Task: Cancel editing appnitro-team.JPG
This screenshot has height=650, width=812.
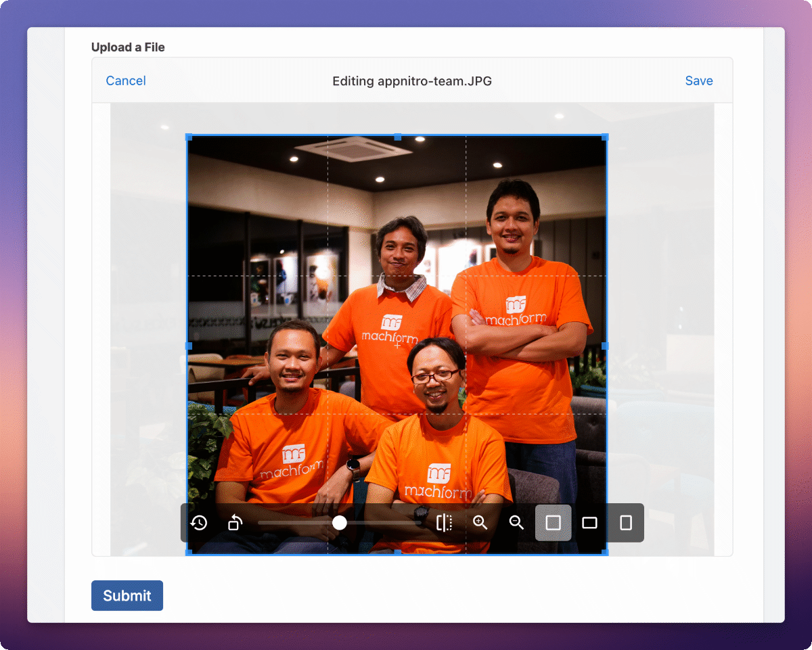Action: [126, 80]
